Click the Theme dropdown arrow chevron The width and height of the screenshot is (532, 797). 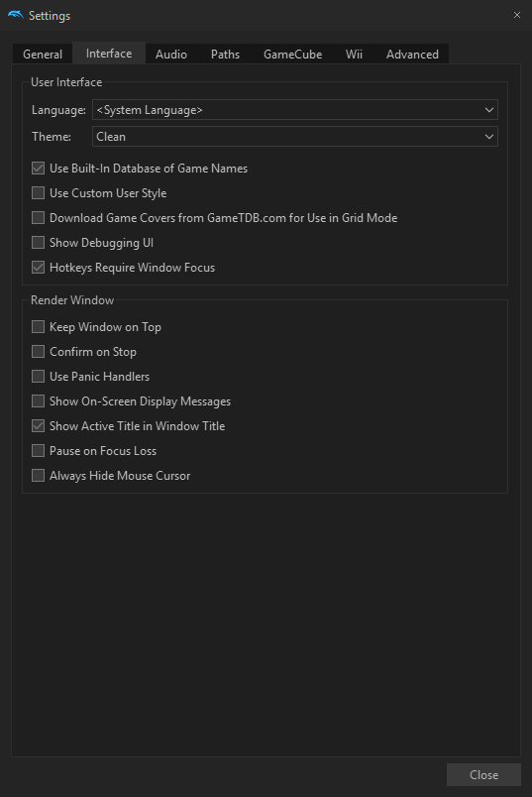pos(488,137)
